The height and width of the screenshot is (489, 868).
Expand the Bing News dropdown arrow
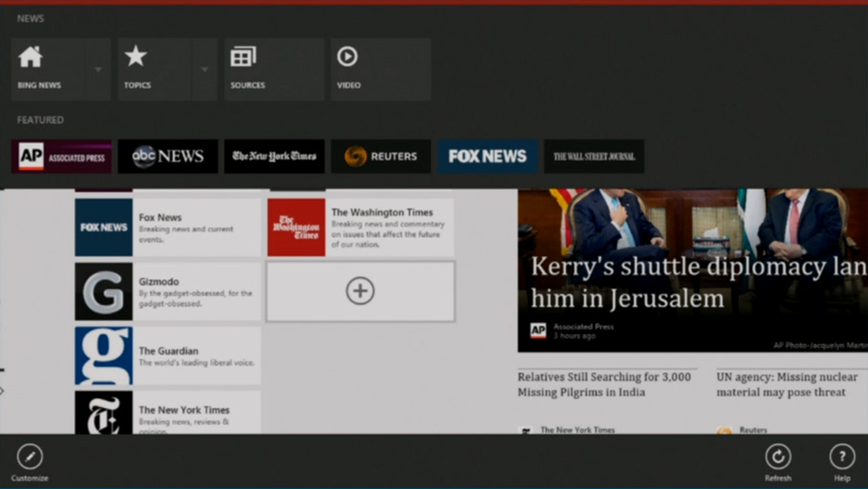click(x=98, y=69)
